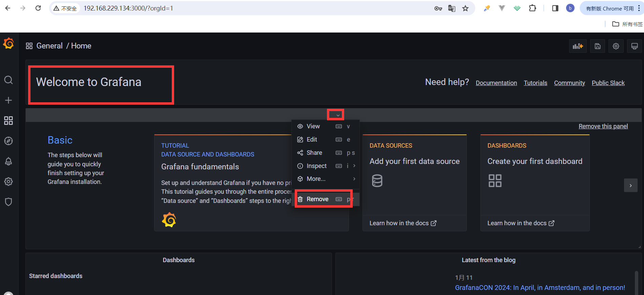Select Inspect in panel menu
Screen dimensions: 644x295
pos(325,166)
